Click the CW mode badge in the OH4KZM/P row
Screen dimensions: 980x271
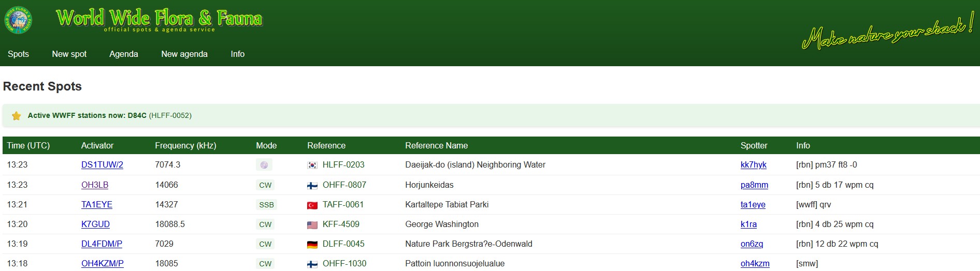pyautogui.click(x=265, y=264)
